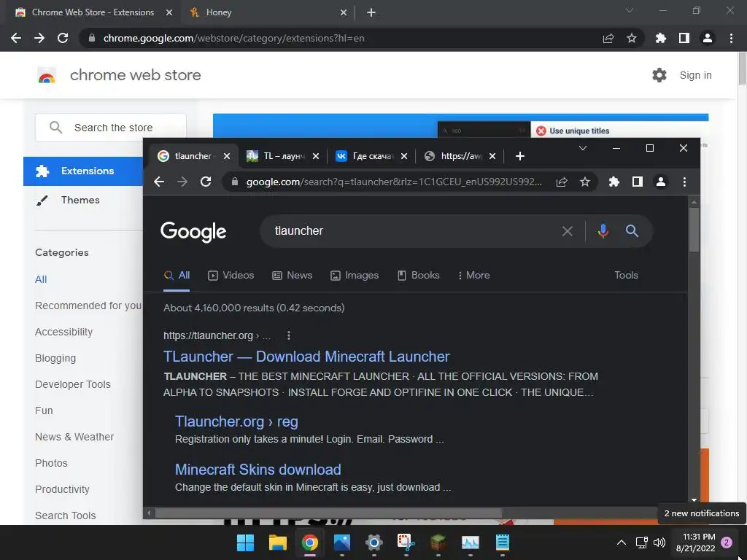This screenshot has width=747, height=560.
Task: Open options for tlauncher.org result
Action: tap(289, 335)
